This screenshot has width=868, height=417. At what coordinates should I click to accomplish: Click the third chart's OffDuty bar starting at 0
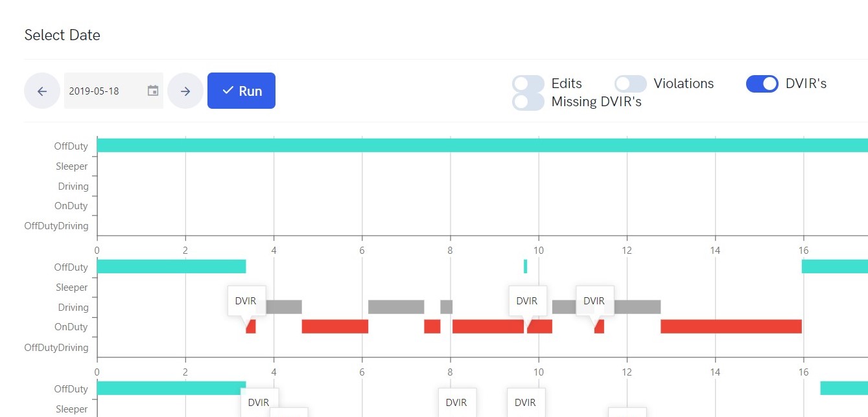[171, 388]
